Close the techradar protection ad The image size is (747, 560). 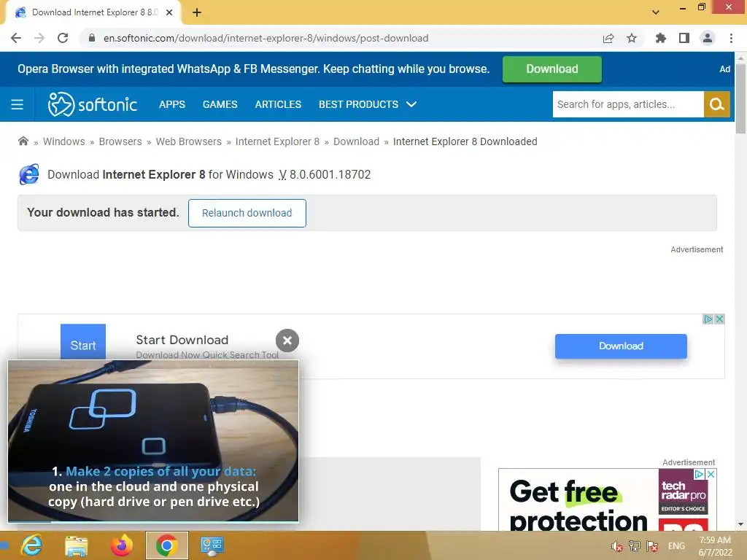coord(711,474)
